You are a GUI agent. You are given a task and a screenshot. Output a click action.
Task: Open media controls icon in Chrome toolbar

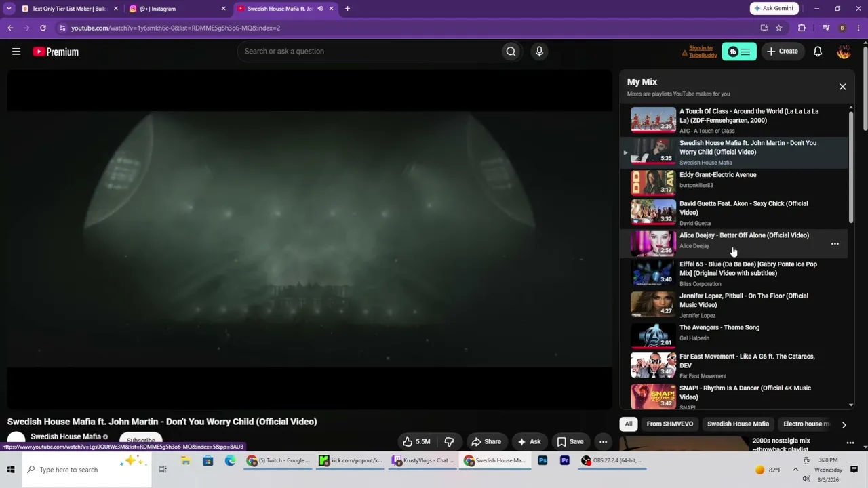tap(825, 28)
